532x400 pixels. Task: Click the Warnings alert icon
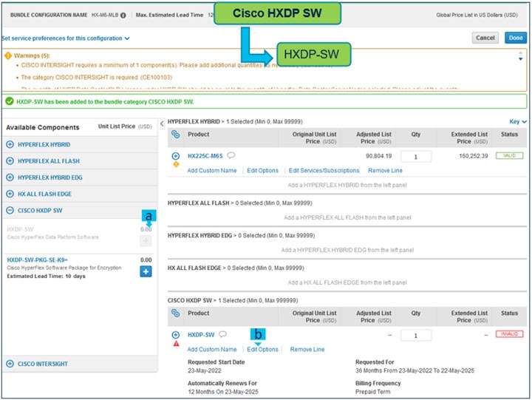point(8,55)
